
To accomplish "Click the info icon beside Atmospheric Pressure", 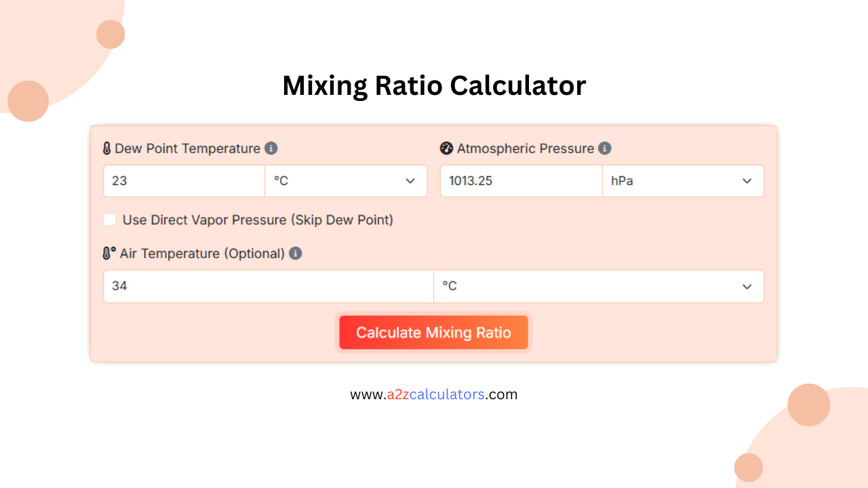I will pyautogui.click(x=604, y=148).
